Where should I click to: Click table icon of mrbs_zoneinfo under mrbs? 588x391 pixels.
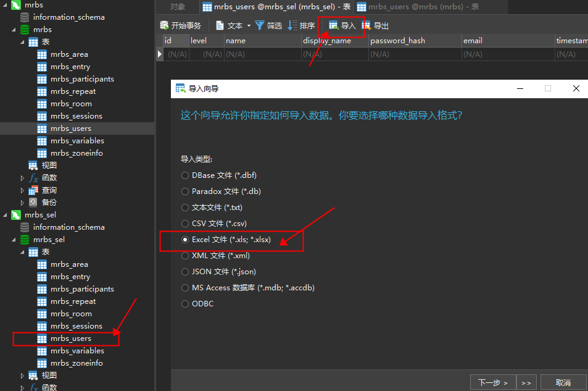pos(42,153)
